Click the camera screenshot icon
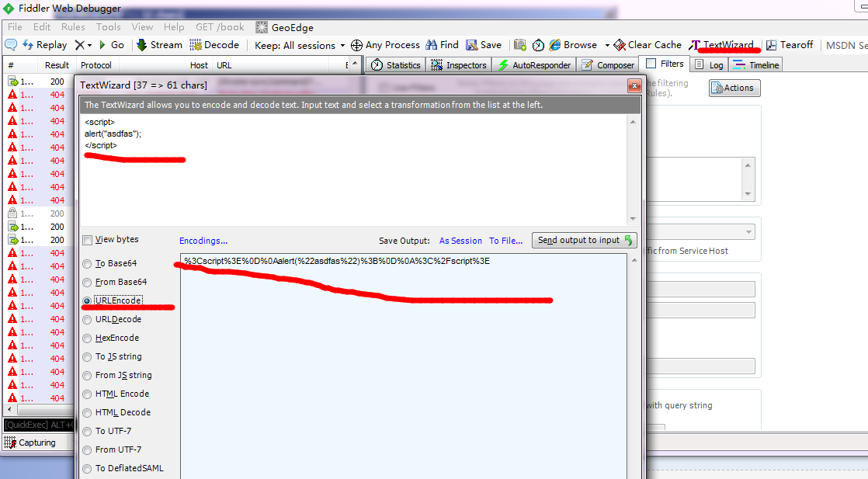Image resolution: width=868 pixels, height=479 pixels. (x=520, y=45)
